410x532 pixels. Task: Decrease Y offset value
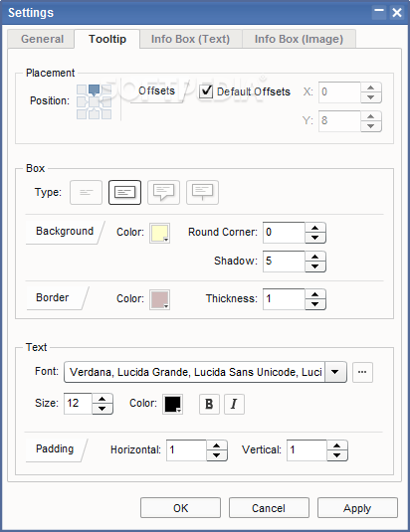point(371,126)
